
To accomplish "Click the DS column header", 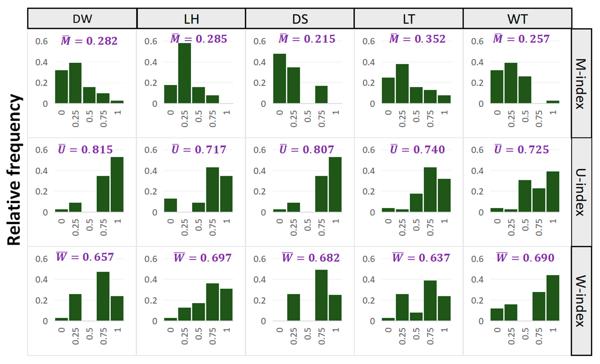I will tap(300, 19).
